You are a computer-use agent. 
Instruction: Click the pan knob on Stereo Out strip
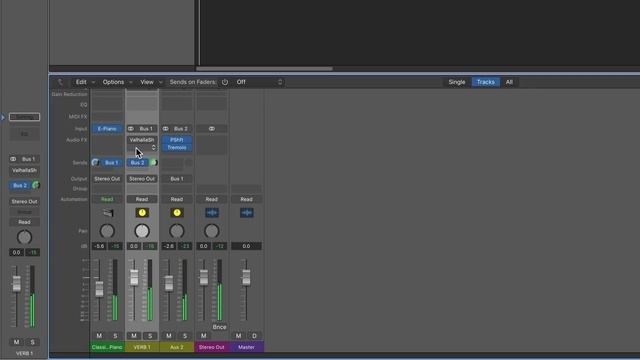[211, 231]
